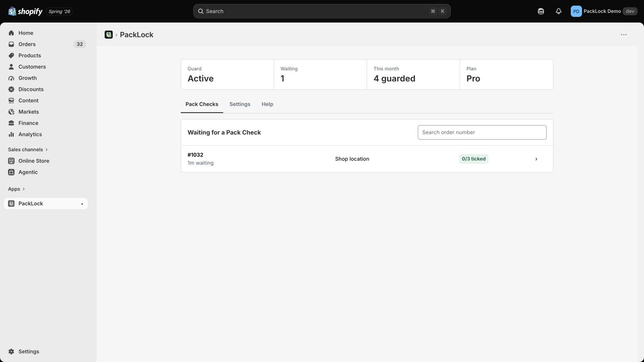The image size is (644, 362).
Task: Open the Help tab
Action: [267, 104]
